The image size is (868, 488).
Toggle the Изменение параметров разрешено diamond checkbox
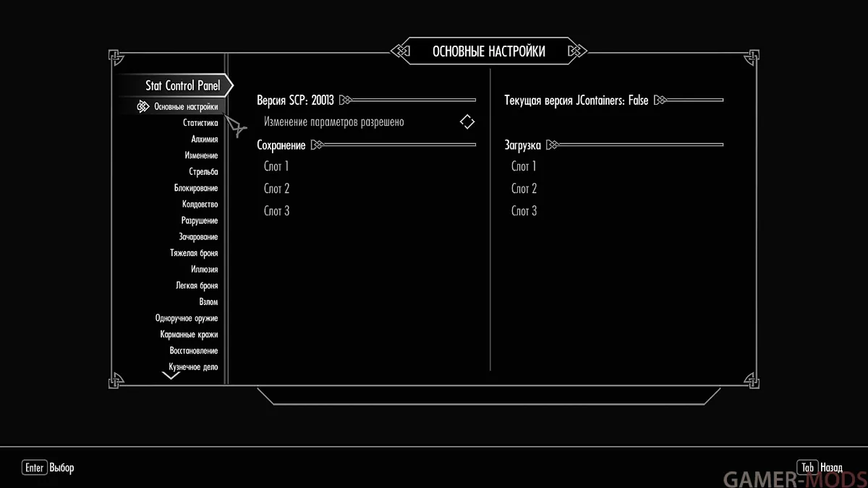(x=467, y=122)
